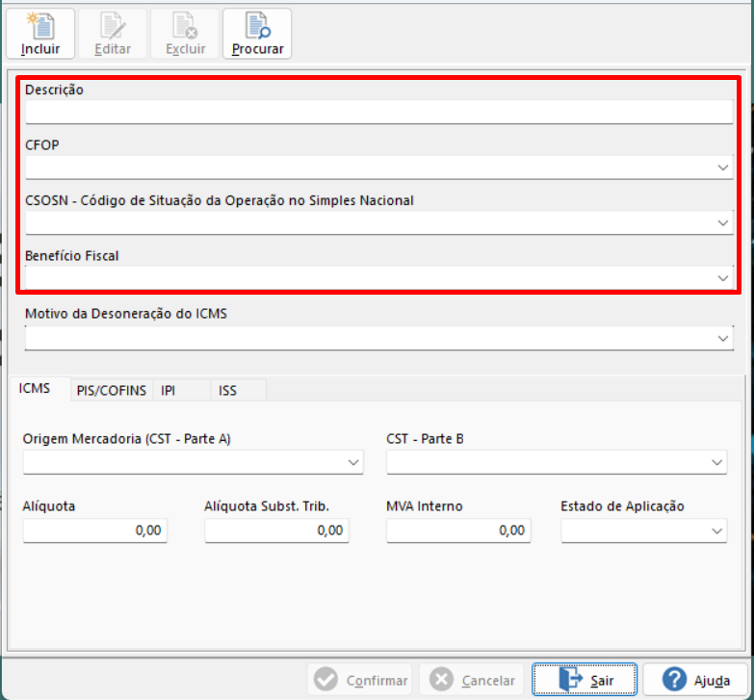Screen dimensions: 754x700
Task: Open the CST - Parte B dropdown
Action: click(x=557, y=462)
